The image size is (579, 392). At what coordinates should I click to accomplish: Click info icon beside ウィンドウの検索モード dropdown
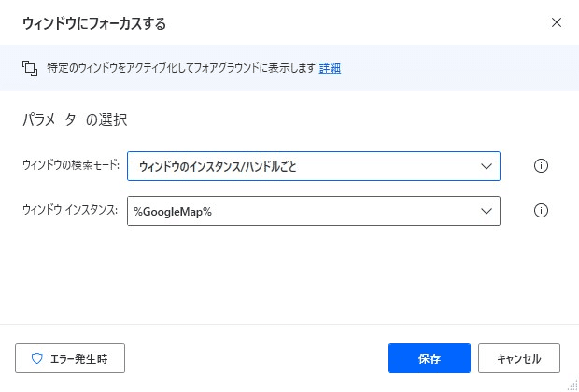tap(541, 166)
